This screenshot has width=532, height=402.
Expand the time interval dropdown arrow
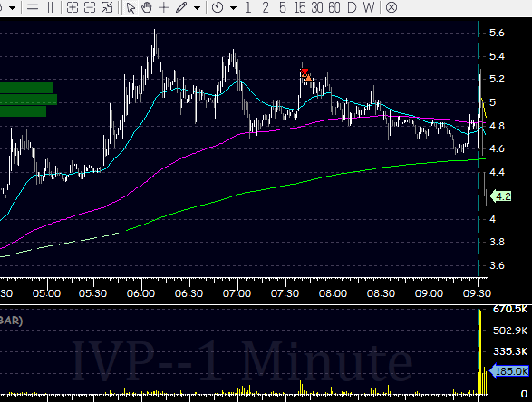click(233, 7)
